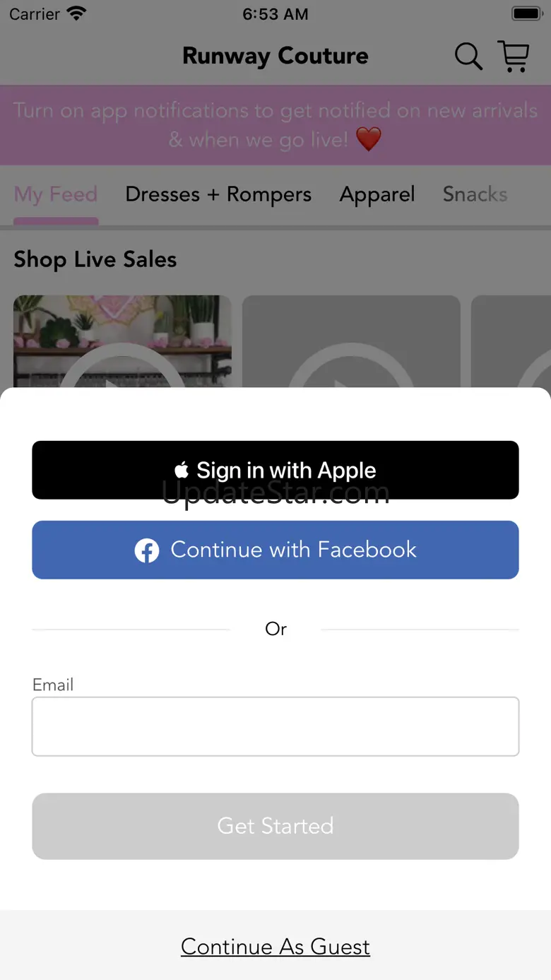Continue with Facebook login
This screenshot has width=551, height=980.
tap(275, 550)
